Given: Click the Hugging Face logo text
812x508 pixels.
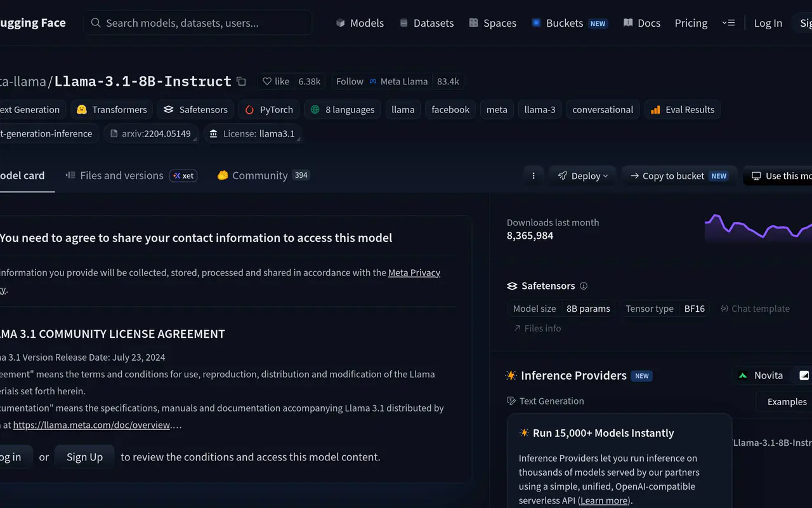Looking at the screenshot, I should (x=33, y=23).
